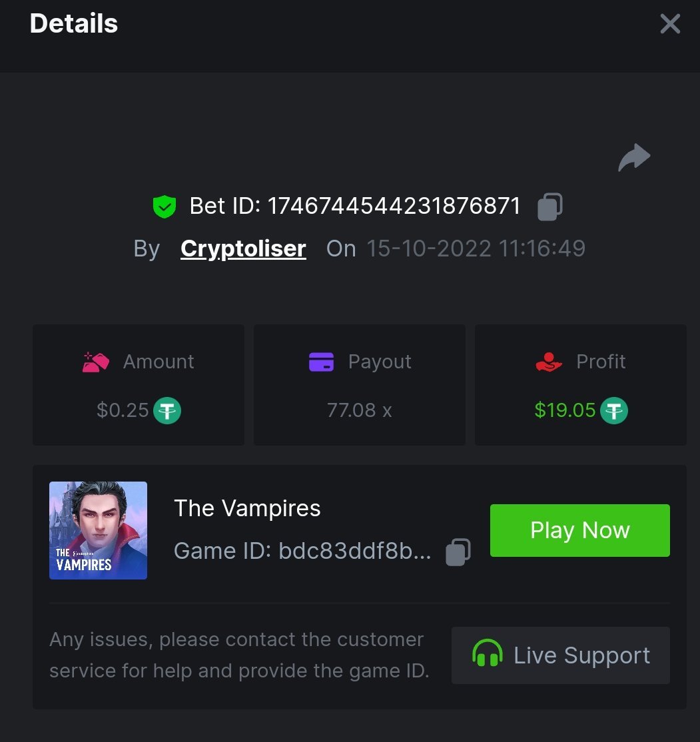This screenshot has width=700, height=742.
Task: Click the pink Amount icon
Action: [x=95, y=362]
